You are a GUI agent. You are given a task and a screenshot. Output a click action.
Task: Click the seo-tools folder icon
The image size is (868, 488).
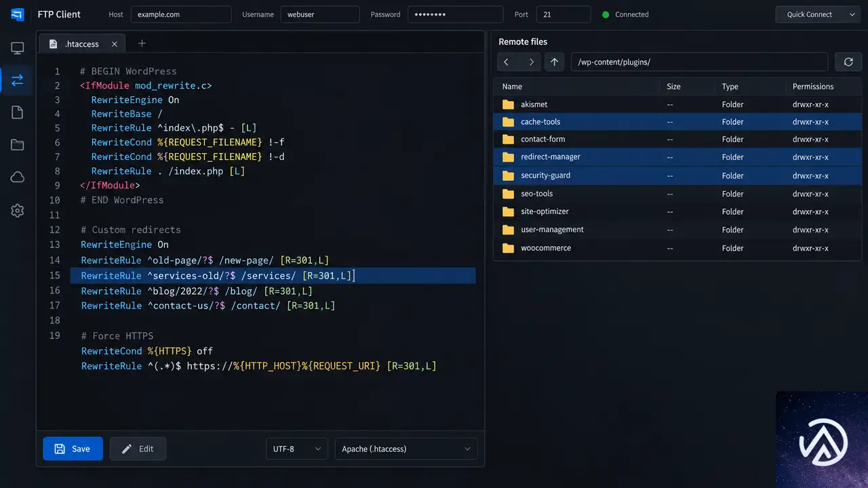[509, 194]
